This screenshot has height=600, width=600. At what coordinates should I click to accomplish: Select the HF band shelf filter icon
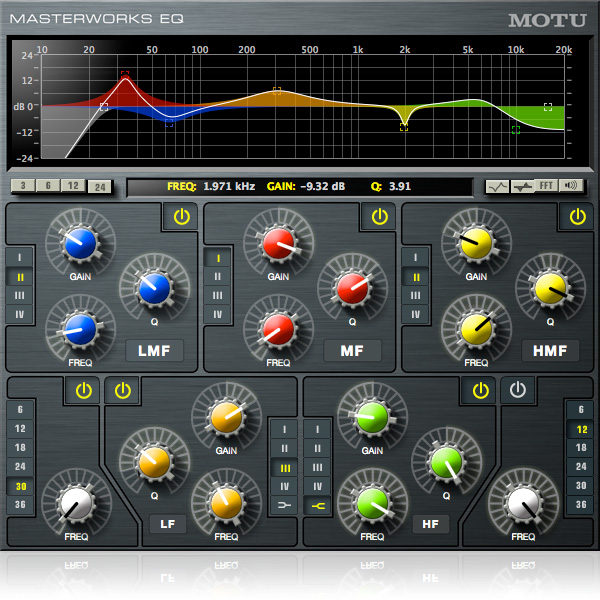pos(318,506)
